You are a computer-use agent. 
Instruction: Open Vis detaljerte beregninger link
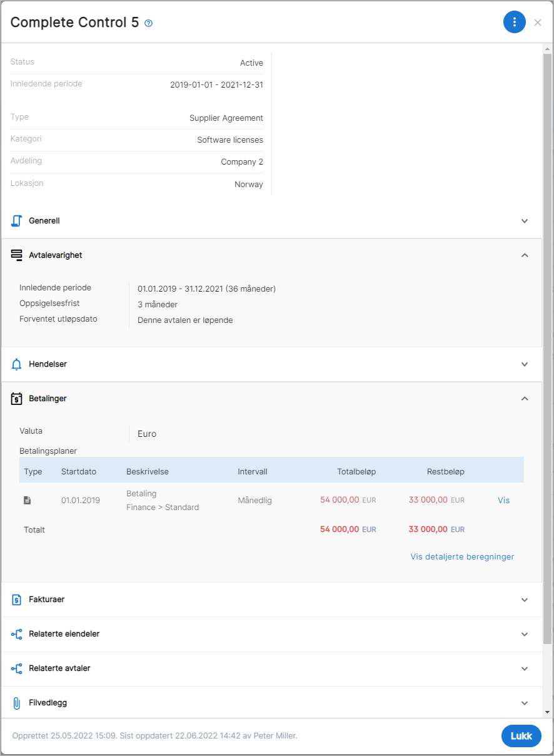click(x=462, y=556)
